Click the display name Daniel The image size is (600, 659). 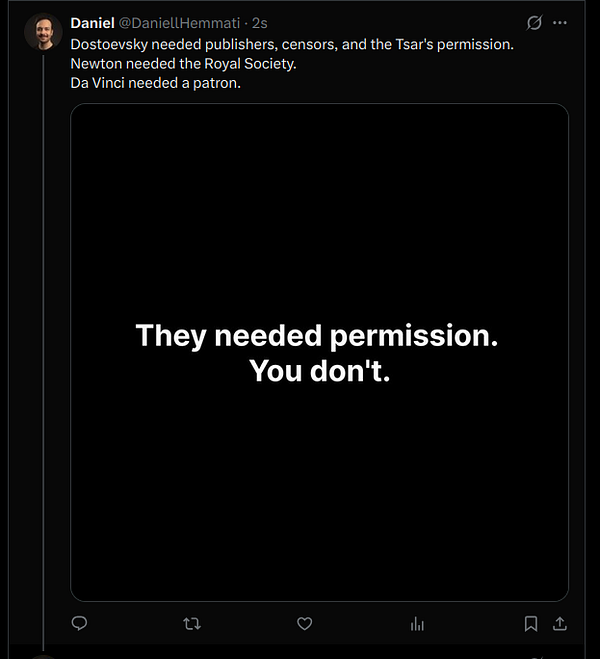click(x=92, y=23)
